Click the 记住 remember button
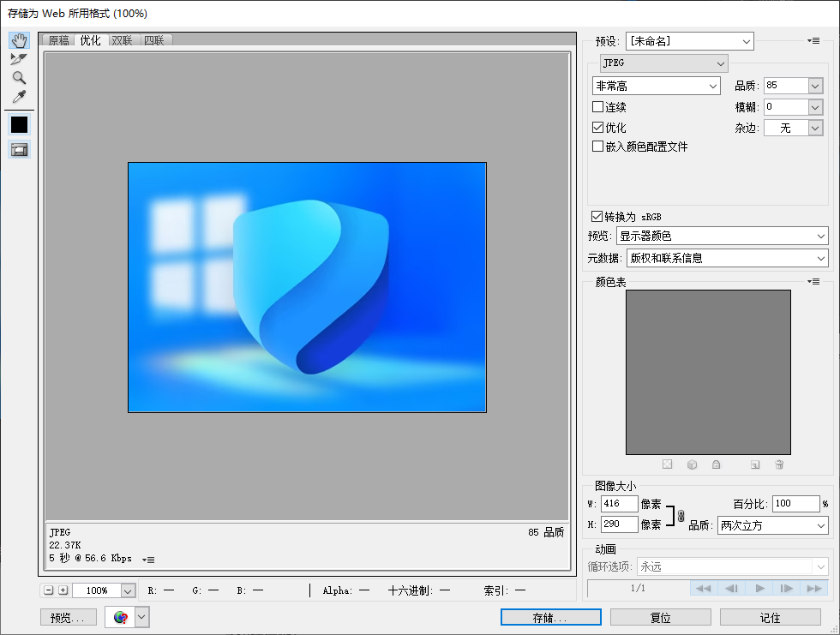The width and height of the screenshot is (840, 635). (x=771, y=617)
